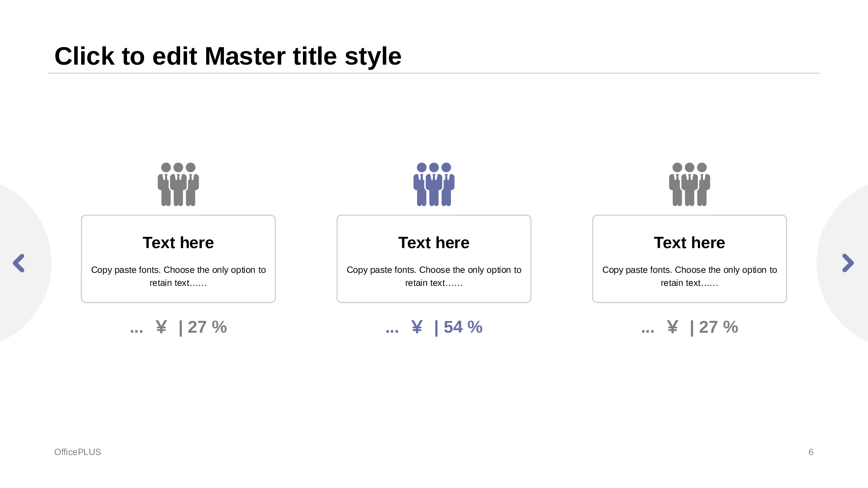Select the 27 % figure under third card
Screen dimensions: 868x488
[x=718, y=327]
